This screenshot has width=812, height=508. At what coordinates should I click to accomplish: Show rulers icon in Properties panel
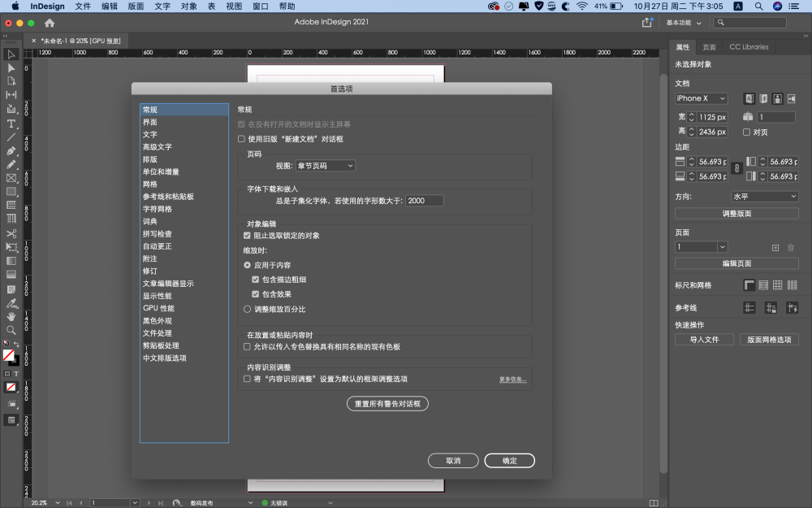[749, 285]
